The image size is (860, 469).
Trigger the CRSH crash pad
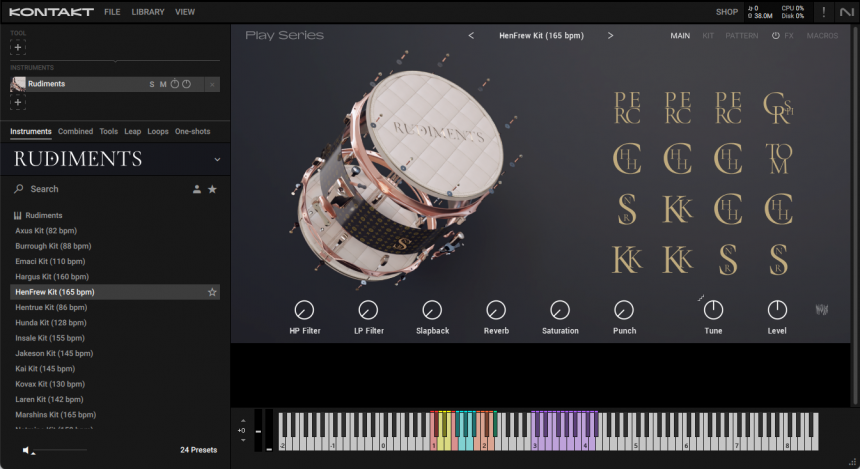point(778,108)
